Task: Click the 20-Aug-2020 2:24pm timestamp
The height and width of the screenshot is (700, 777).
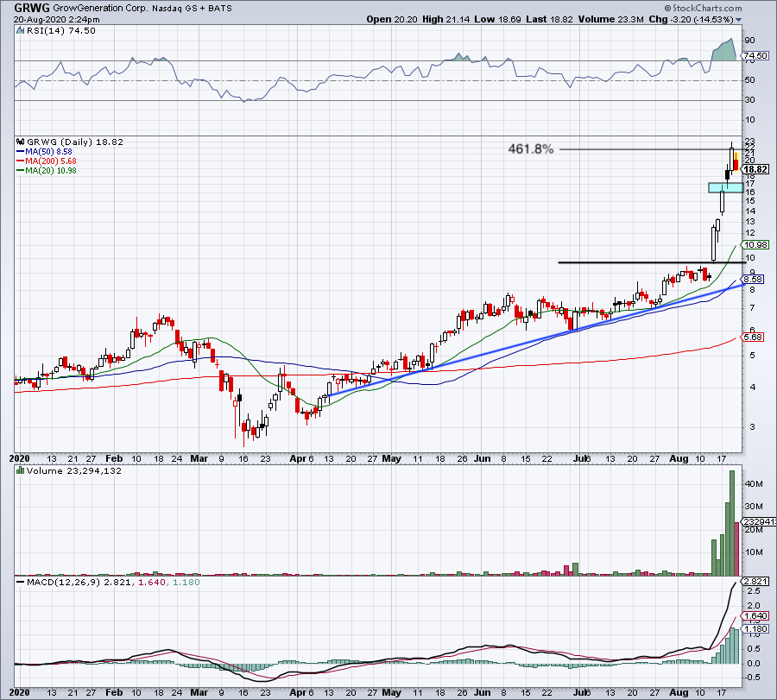Action: (56, 20)
